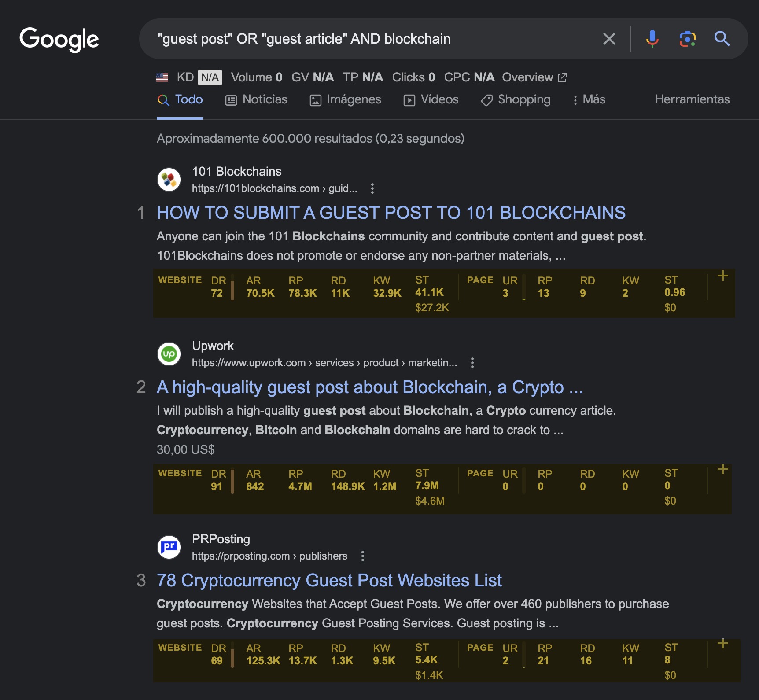This screenshot has height=700, width=759.
Task: Open the Shopping results tab
Action: coord(516,100)
